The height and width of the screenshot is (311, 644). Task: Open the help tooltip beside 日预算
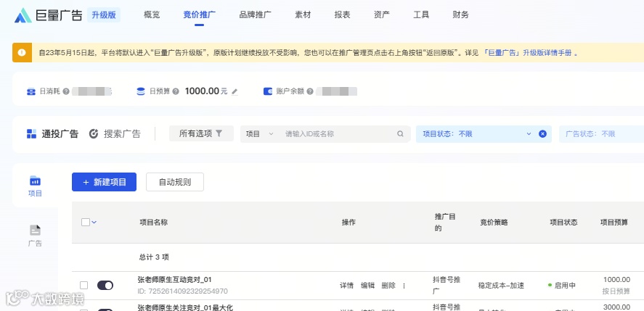tap(176, 91)
